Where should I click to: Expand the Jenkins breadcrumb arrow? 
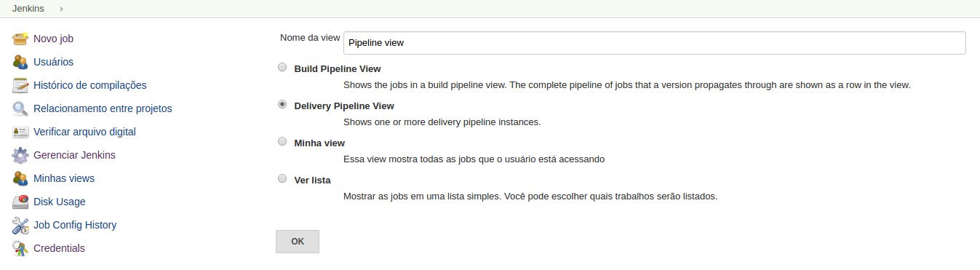[61, 9]
